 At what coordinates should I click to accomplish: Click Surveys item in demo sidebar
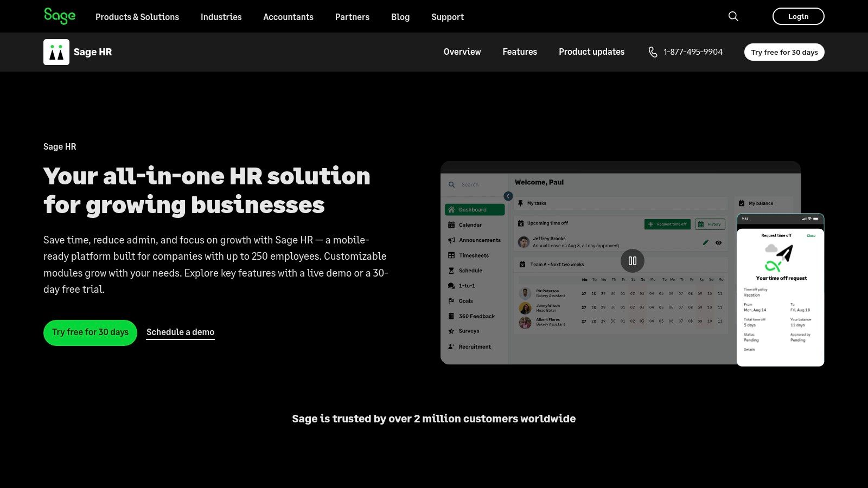(x=464, y=331)
